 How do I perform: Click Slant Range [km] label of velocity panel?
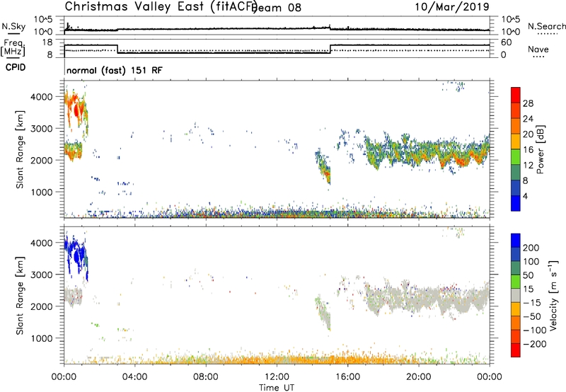pos(20,295)
